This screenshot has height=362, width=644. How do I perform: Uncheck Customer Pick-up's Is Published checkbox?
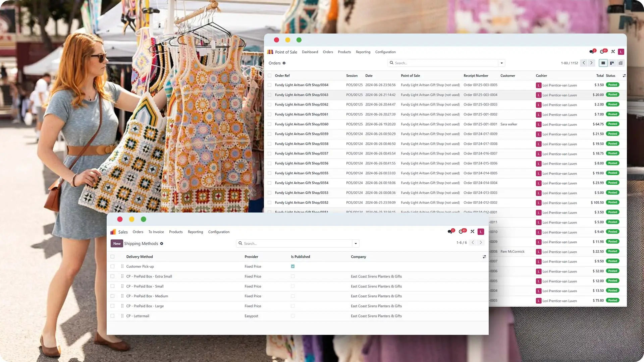292,266
